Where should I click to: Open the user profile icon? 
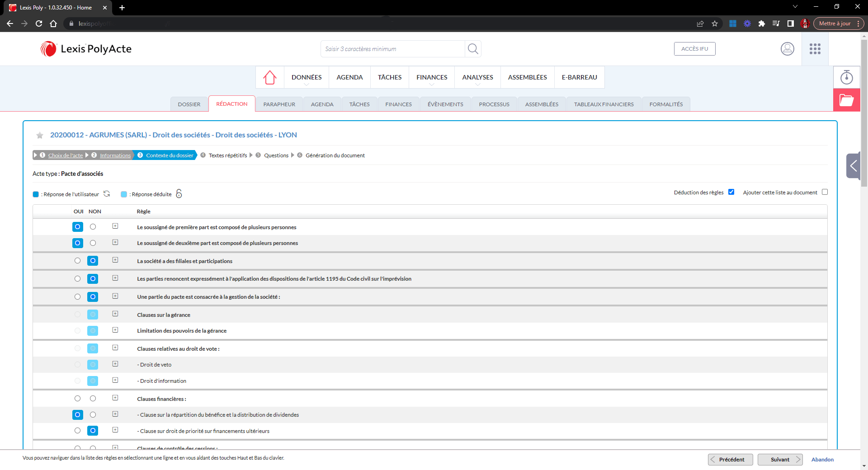[787, 49]
